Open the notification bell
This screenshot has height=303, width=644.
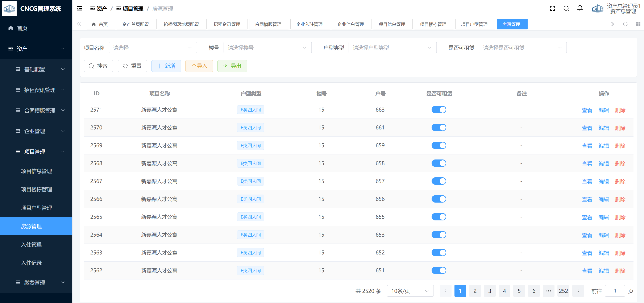tap(580, 8)
